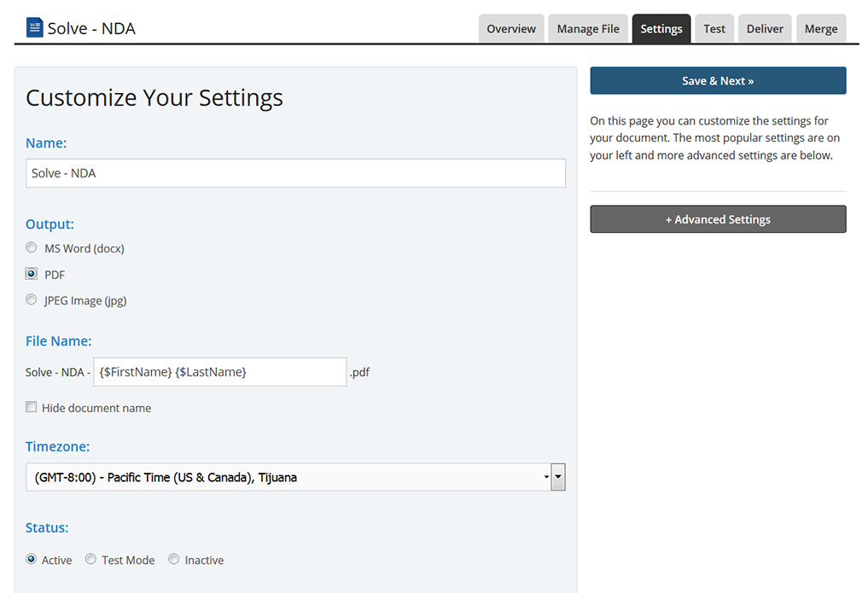Click the Save & Next button
Screen dimensions: 868x593
pyautogui.click(x=718, y=81)
